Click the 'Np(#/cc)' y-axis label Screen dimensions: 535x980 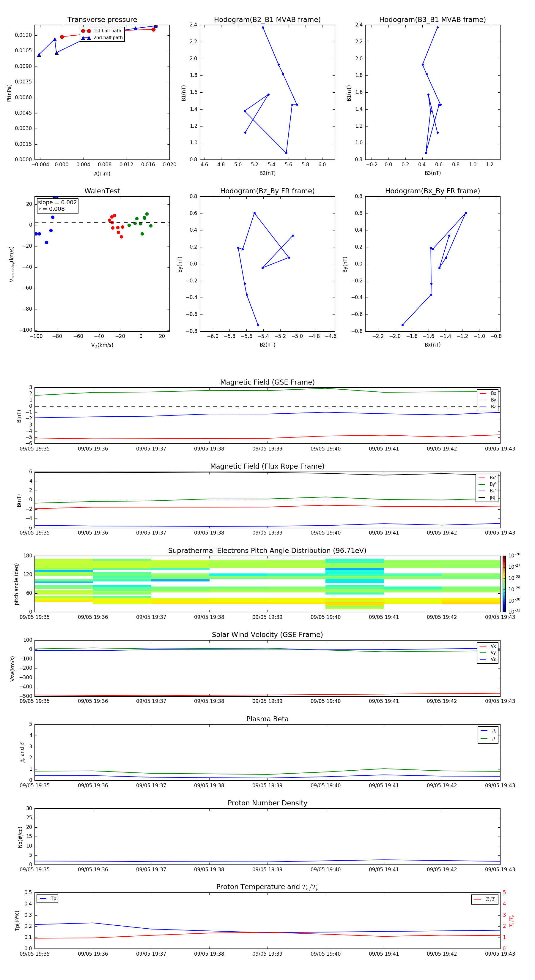(x=20, y=837)
